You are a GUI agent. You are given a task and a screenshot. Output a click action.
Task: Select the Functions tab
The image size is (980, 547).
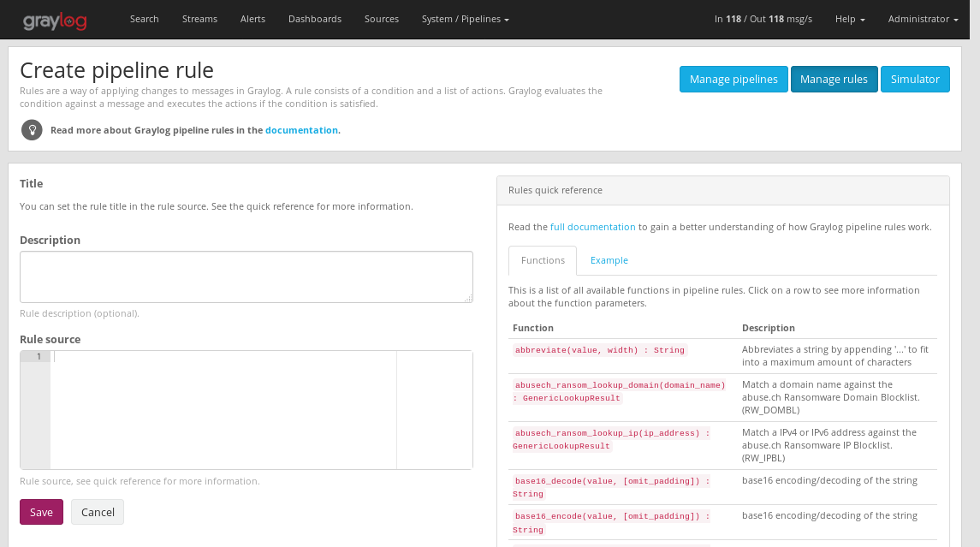tap(543, 260)
